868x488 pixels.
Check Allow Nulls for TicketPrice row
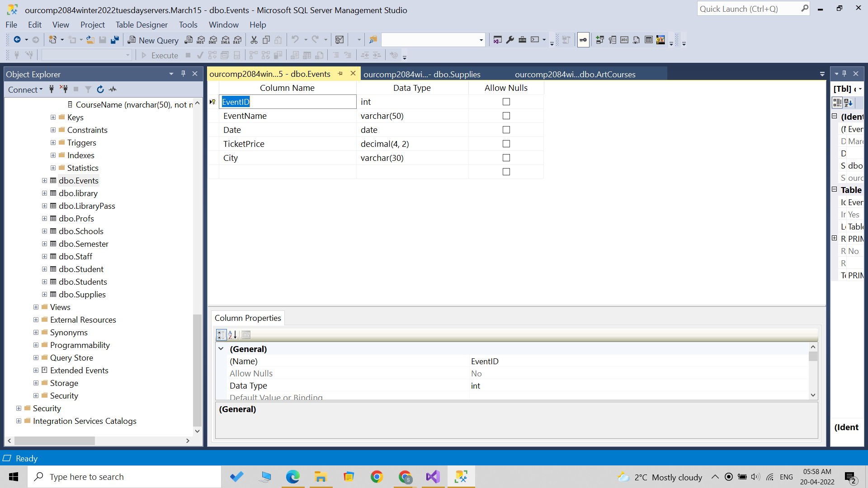(x=506, y=144)
